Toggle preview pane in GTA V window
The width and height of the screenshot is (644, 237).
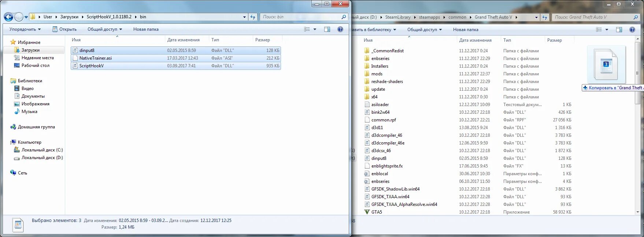(619, 30)
